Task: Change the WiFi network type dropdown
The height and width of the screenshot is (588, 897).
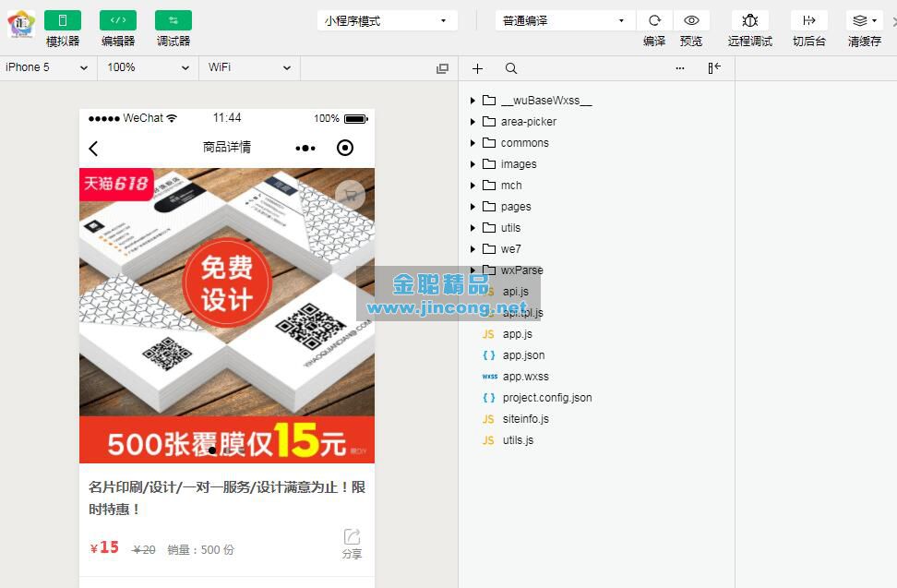Action: [x=249, y=67]
